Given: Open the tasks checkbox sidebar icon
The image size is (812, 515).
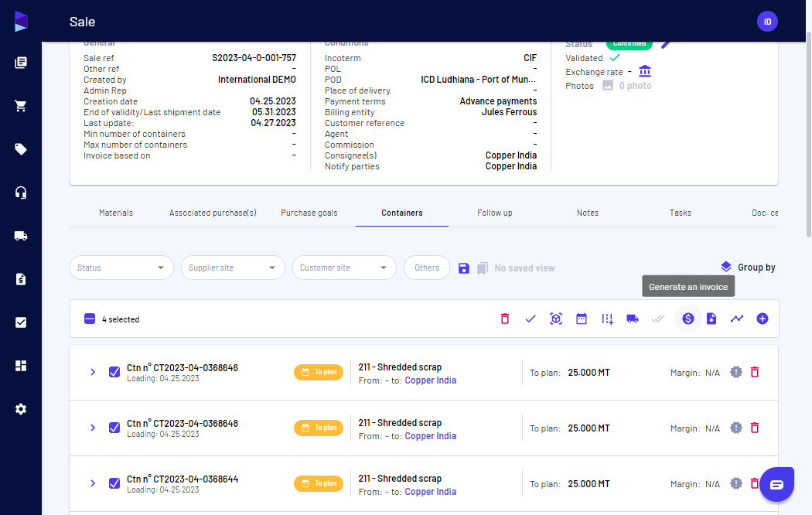Looking at the screenshot, I should [21, 322].
